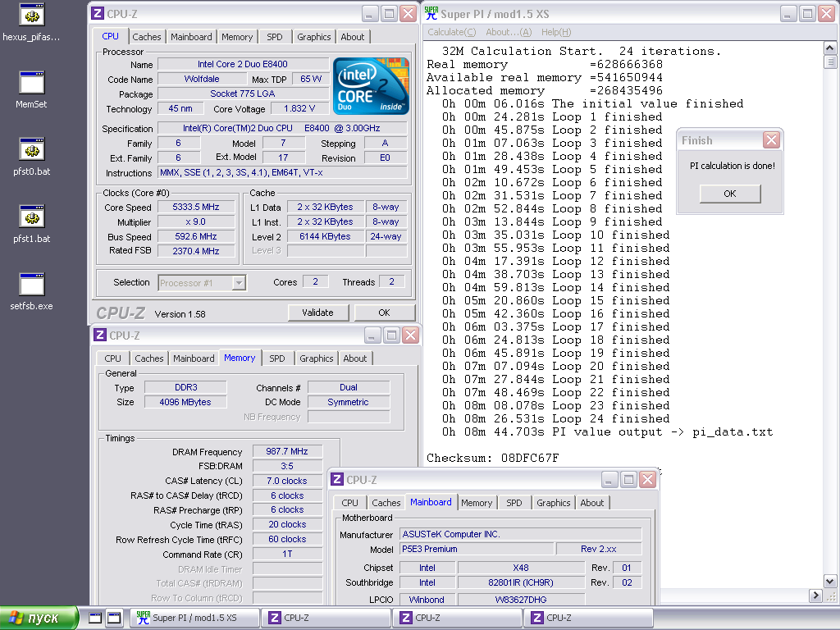Launch the MemSet desktop icon
Screen dimensions: 840x630
tap(32, 83)
